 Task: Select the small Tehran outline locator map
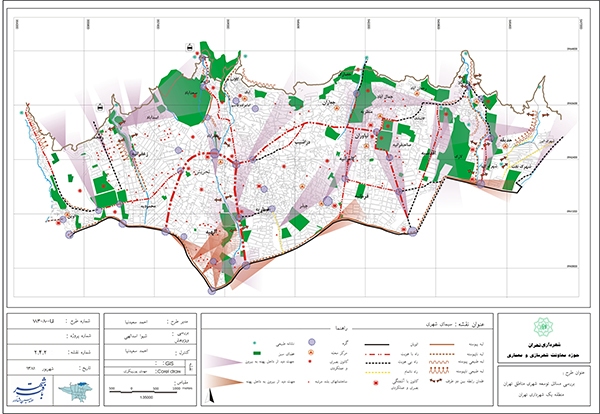(74, 390)
